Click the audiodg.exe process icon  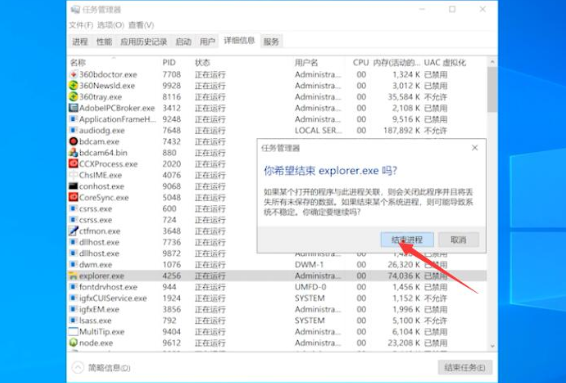coord(73,130)
